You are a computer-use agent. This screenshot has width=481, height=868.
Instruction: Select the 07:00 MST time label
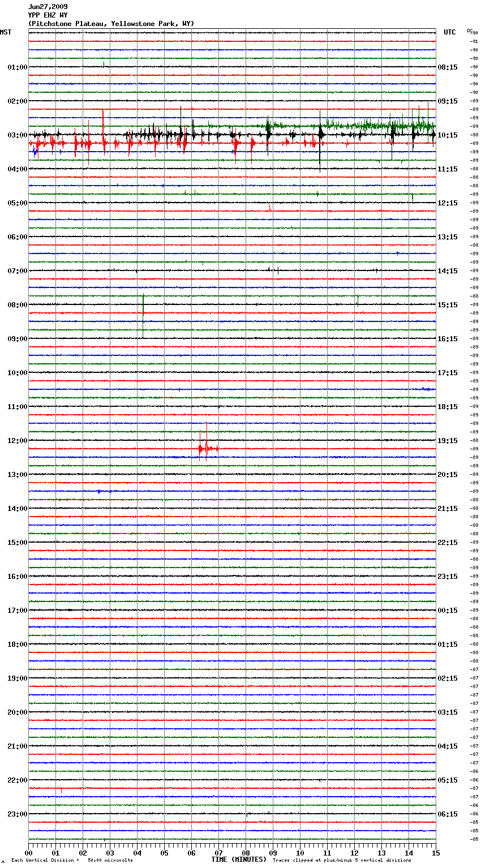[18, 271]
